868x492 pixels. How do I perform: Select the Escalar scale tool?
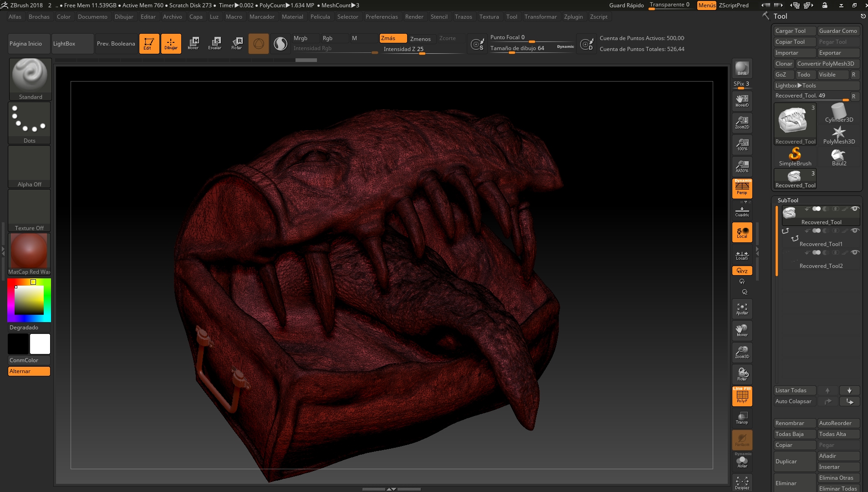tap(215, 44)
